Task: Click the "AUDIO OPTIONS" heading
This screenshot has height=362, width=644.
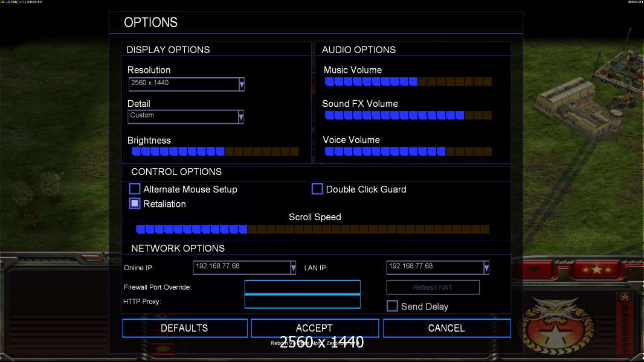Action: pyautogui.click(x=359, y=49)
